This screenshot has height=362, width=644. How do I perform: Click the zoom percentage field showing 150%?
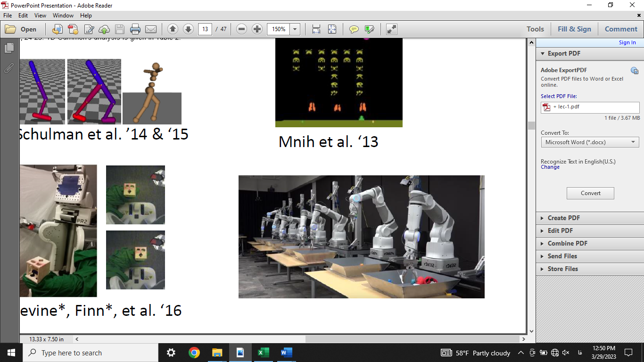click(279, 29)
